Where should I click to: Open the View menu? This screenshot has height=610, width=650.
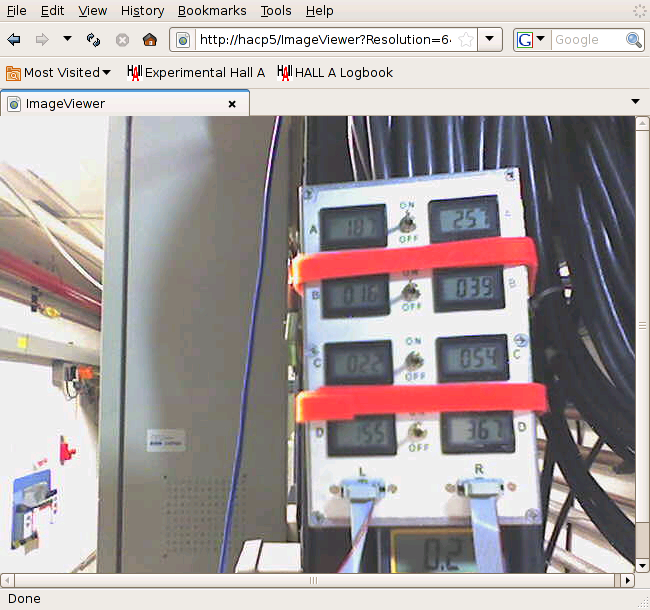(92, 10)
